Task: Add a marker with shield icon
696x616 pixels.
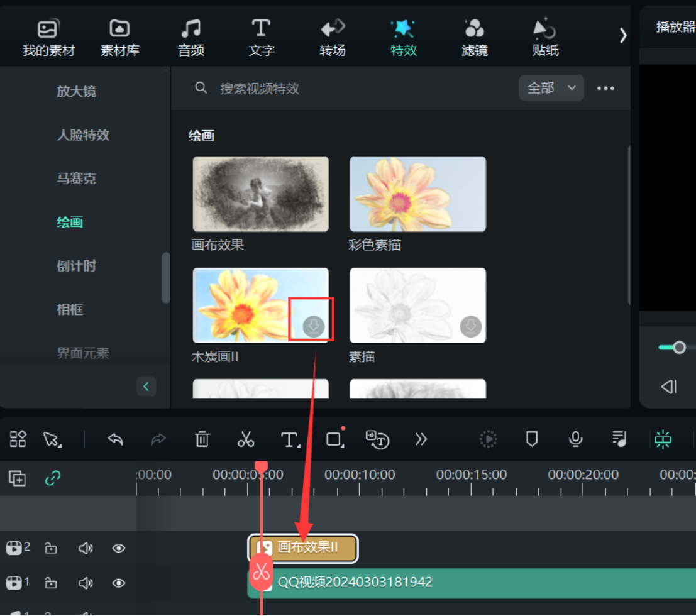Action: tap(532, 439)
